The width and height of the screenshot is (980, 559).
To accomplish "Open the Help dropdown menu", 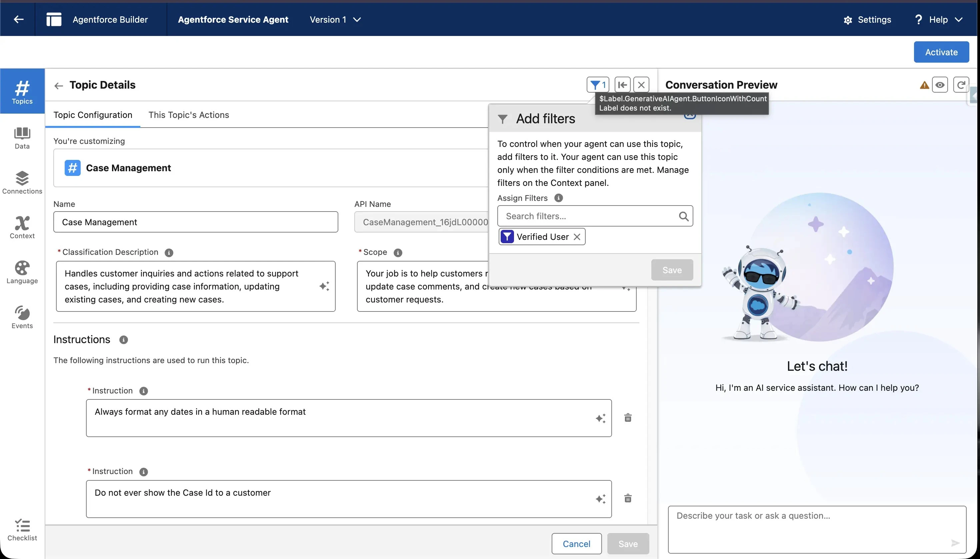I will [x=939, y=20].
